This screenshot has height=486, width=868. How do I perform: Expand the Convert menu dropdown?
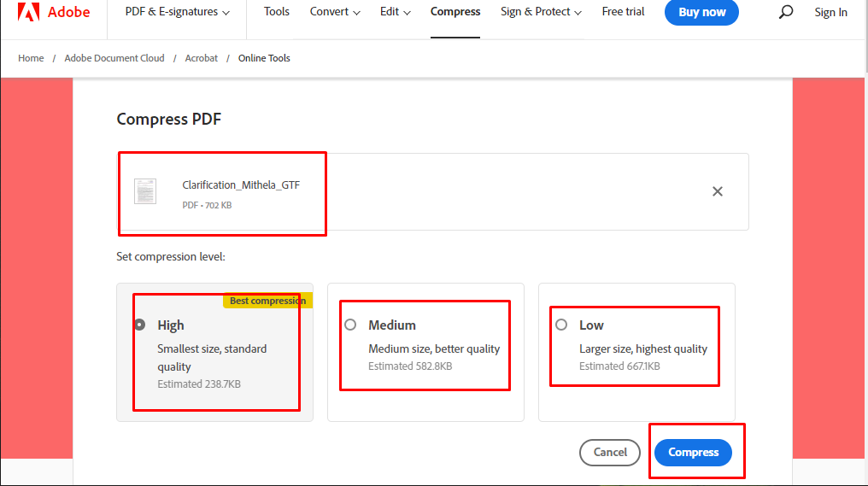(x=335, y=12)
